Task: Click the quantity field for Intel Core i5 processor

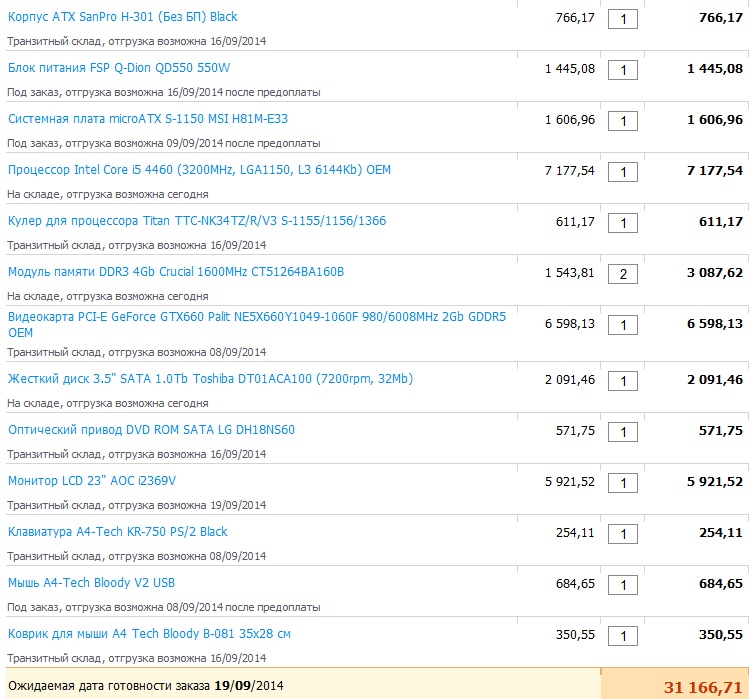Action: pyautogui.click(x=623, y=172)
